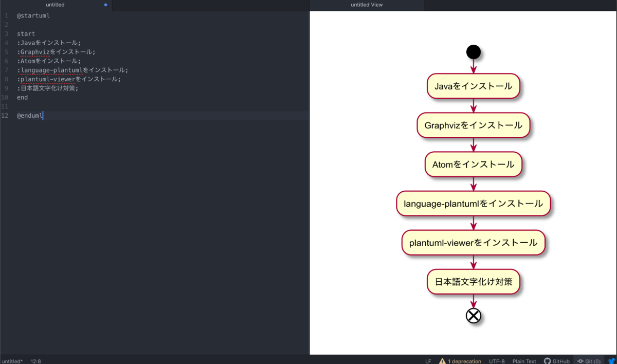Click the 'Atomをインストール' diagram box
This screenshot has width=617, height=364.
click(473, 165)
